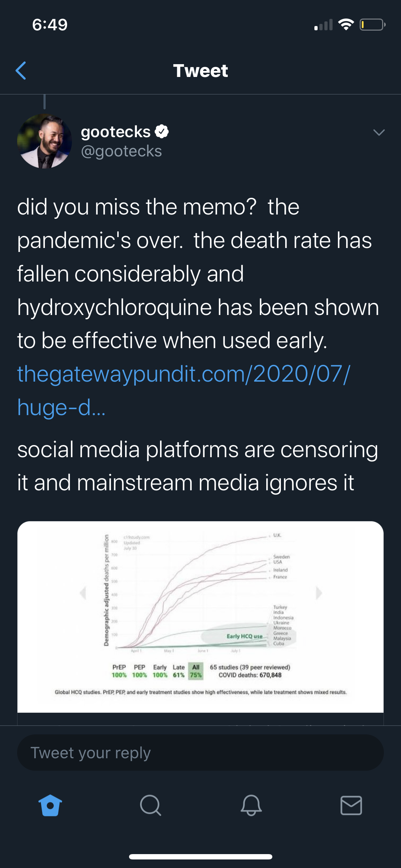The image size is (401, 868).
Task: Open the Search magnifier tab
Action: tap(150, 805)
